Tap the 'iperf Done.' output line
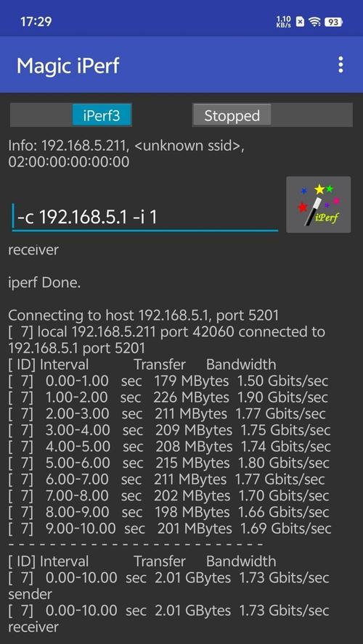 click(x=44, y=283)
